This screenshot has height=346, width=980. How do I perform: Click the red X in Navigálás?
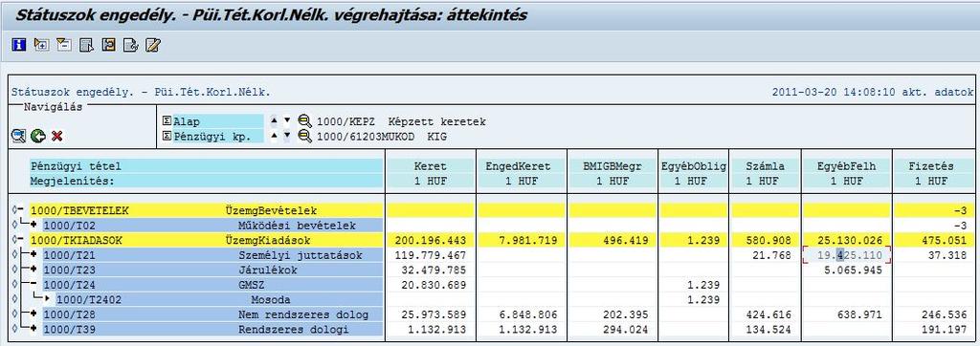(56, 136)
